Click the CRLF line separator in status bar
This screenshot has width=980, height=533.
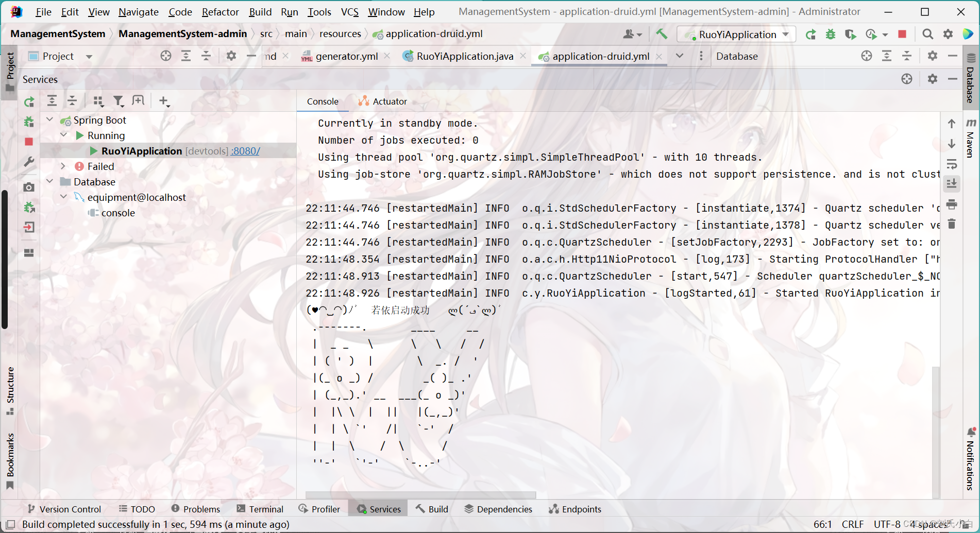(853, 524)
